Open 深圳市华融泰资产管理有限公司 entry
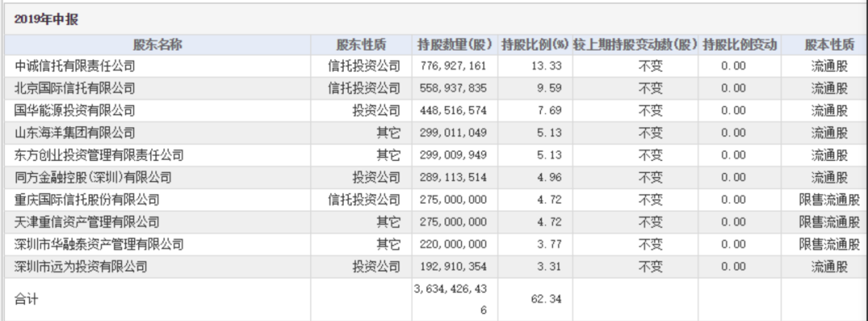This screenshot has width=868, height=321. 99,245
